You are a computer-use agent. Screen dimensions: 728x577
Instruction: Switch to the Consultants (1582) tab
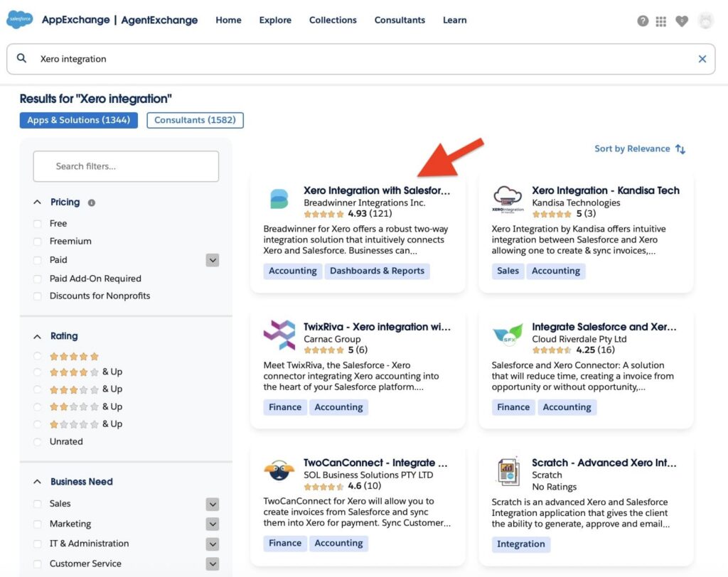tap(195, 120)
